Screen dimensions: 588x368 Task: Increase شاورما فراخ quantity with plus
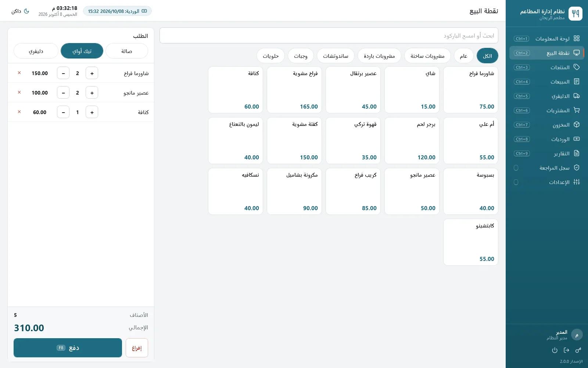[92, 73]
